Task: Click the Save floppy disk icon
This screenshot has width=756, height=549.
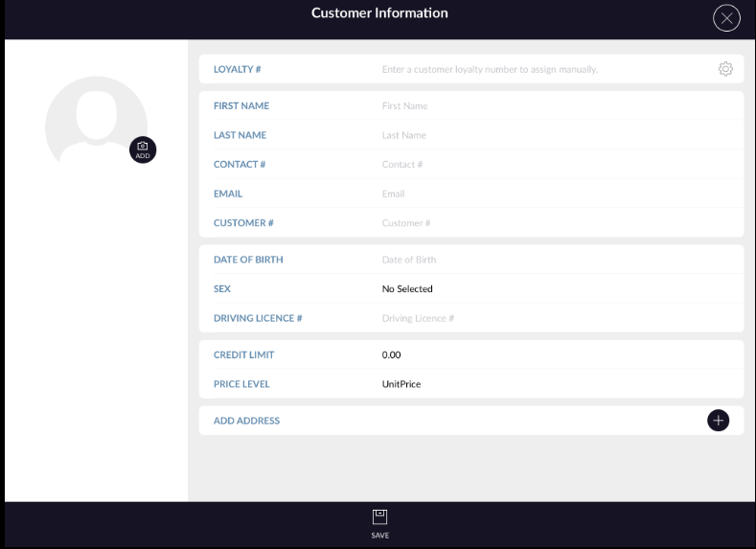Action: [380, 516]
